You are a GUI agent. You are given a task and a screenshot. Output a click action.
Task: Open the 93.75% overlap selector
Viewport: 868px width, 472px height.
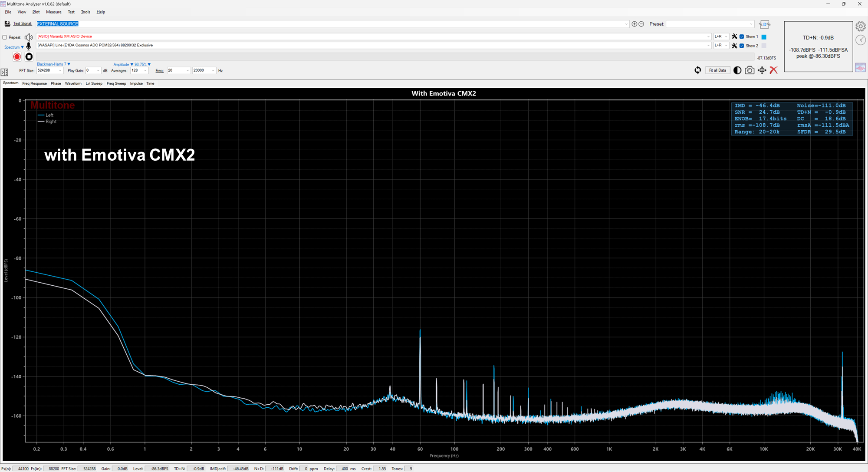[142, 64]
